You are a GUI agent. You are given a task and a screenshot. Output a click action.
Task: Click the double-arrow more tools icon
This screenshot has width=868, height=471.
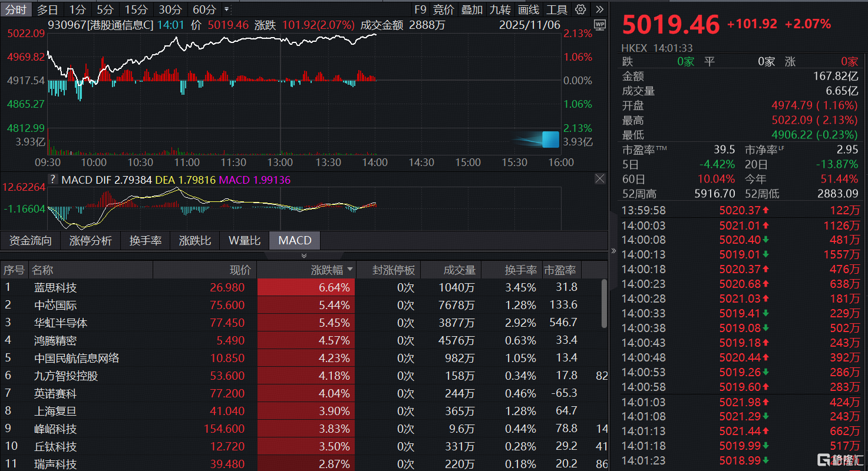599,9
